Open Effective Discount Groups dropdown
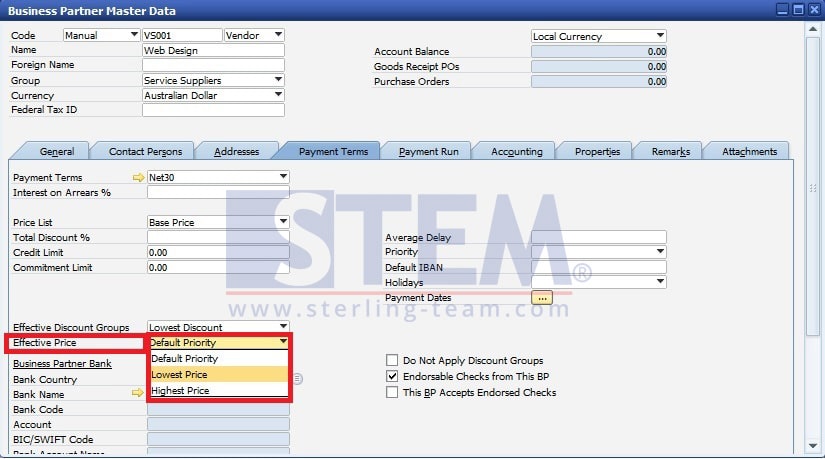This screenshot has height=459, width=825. point(283,326)
